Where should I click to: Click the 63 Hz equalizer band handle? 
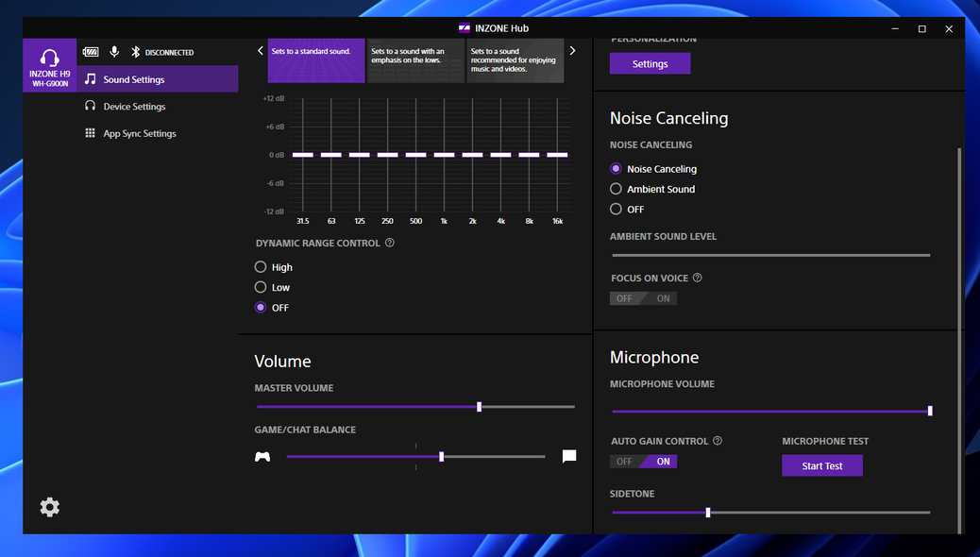331,155
